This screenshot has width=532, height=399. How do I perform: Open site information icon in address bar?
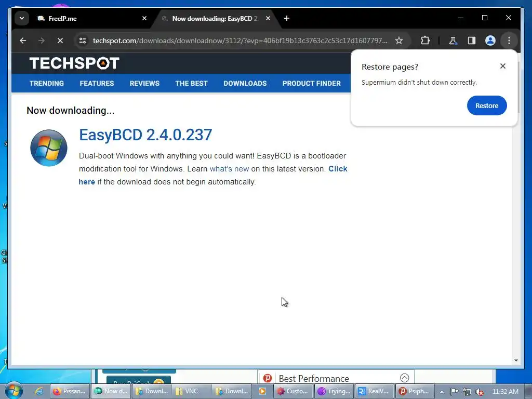[83, 41]
